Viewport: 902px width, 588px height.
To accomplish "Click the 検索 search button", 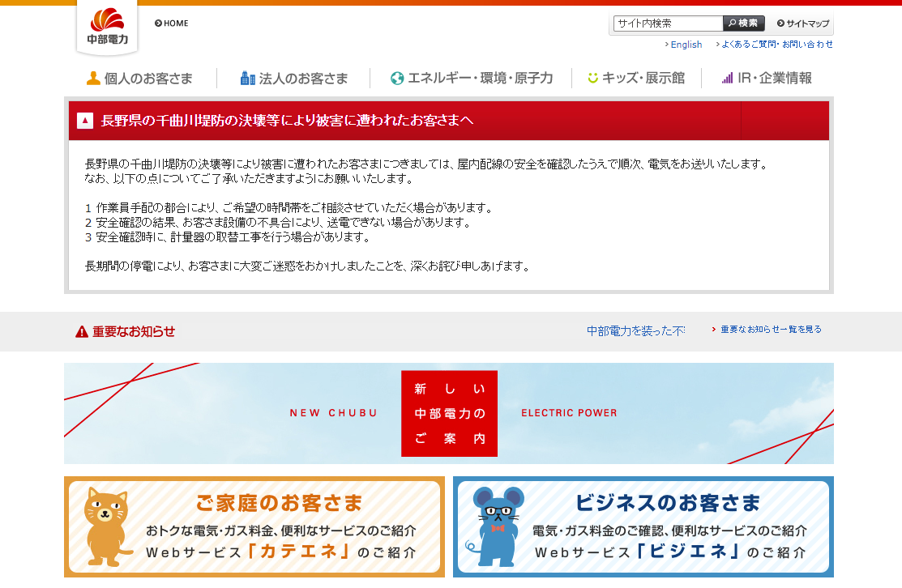I will [743, 23].
